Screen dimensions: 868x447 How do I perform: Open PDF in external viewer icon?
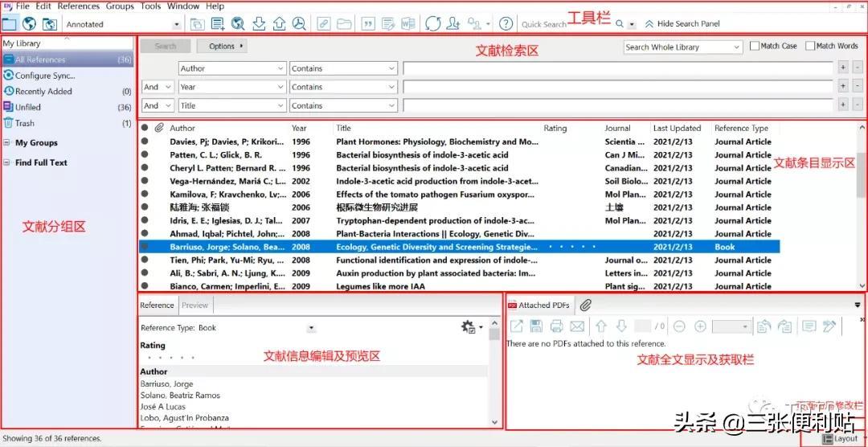coord(516,326)
